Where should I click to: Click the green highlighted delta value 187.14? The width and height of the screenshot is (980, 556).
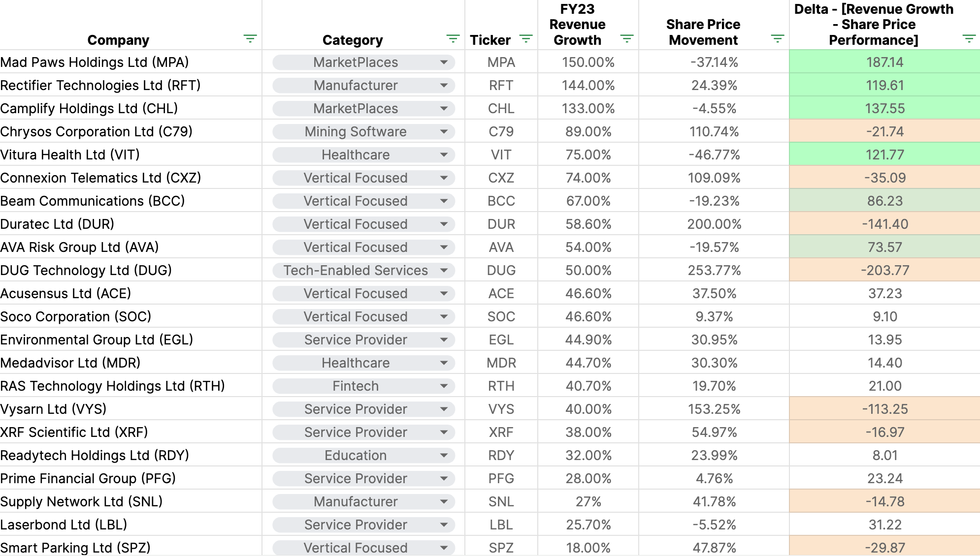884,62
